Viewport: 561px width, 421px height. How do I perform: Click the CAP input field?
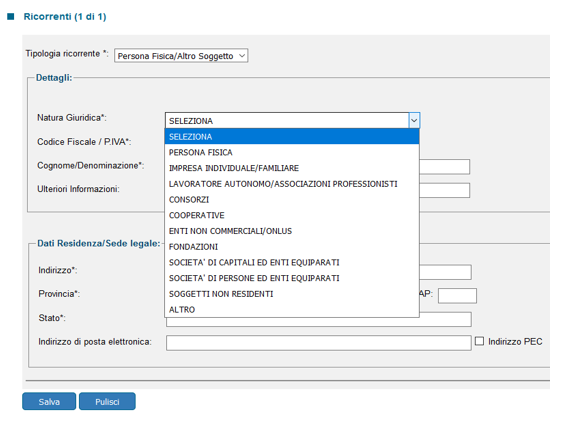(x=457, y=296)
